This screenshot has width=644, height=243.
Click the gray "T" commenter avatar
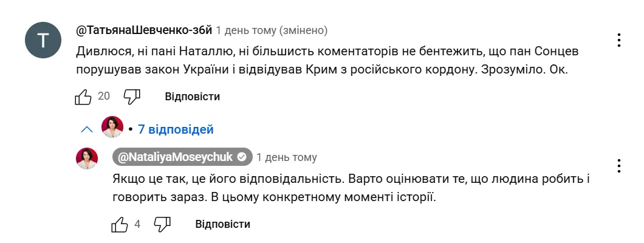(43, 40)
